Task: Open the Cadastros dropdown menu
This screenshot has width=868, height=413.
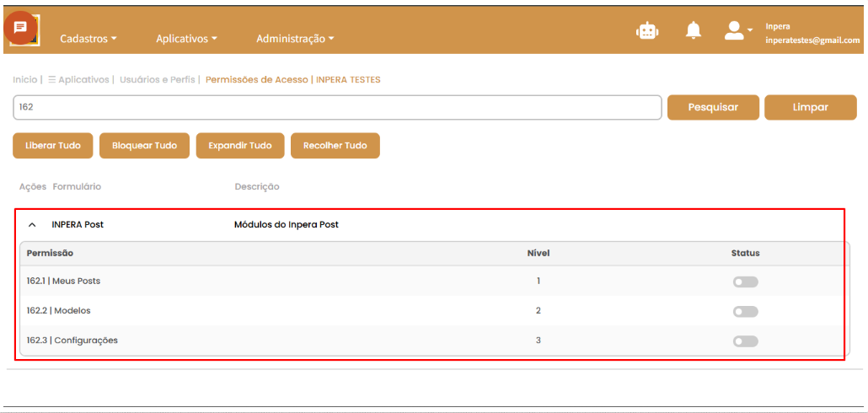Action: pyautogui.click(x=88, y=39)
